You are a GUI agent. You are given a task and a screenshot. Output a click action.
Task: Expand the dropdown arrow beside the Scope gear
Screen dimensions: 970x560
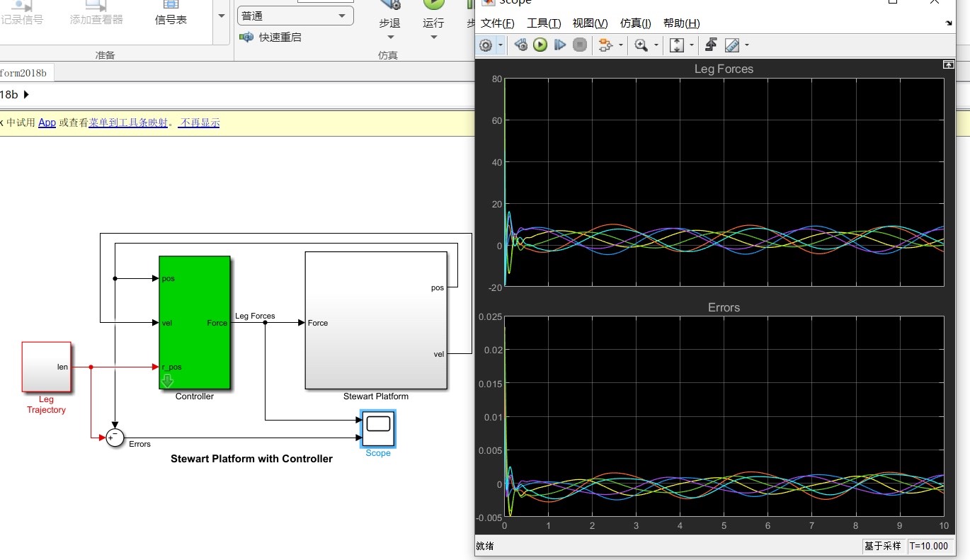click(x=501, y=45)
